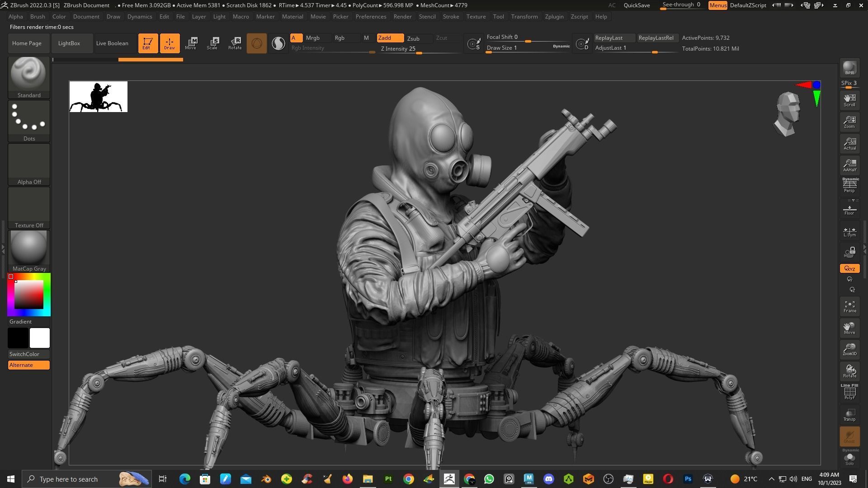
Task: Click the Move view icon on right shelf
Action: tap(849, 328)
